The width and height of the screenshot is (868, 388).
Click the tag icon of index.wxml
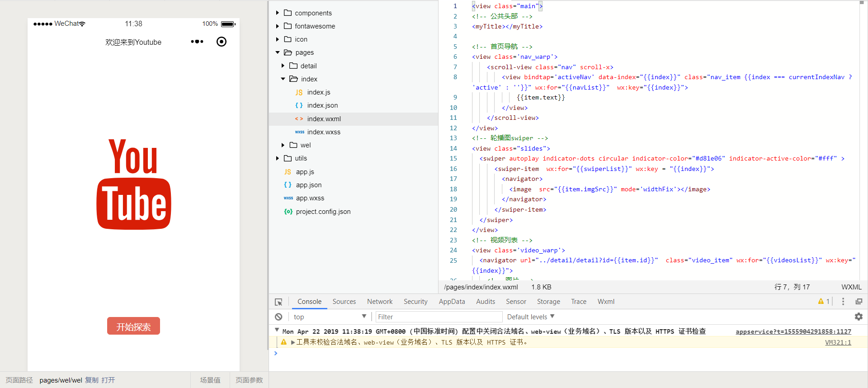[x=299, y=119]
